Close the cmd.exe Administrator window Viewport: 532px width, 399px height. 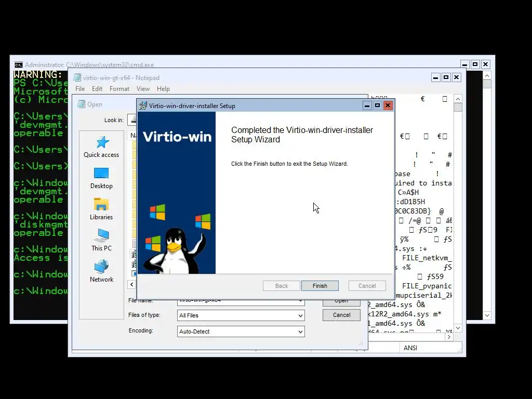(486, 64)
